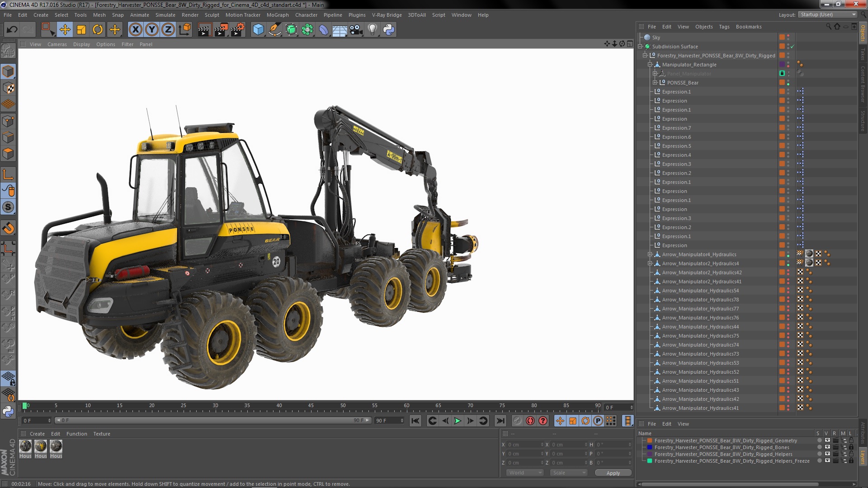The height and width of the screenshot is (488, 868).
Task: Enable Texture mode in left palette
Action: tap(8, 88)
